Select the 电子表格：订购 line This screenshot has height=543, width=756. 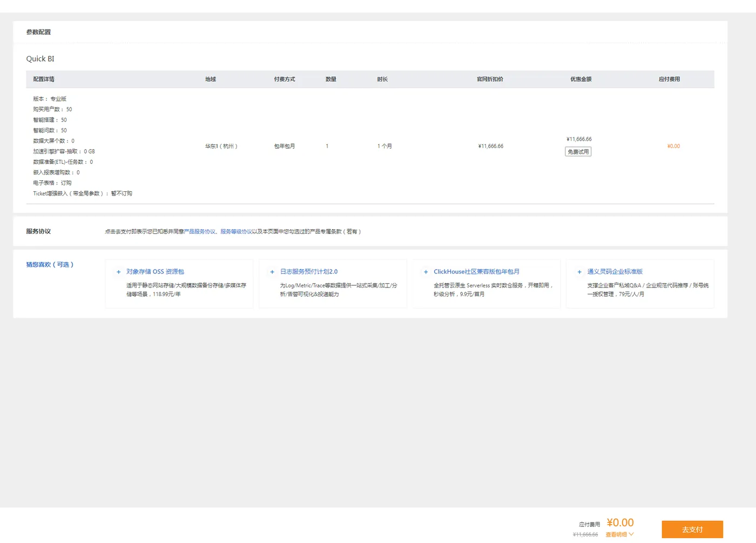click(52, 183)
